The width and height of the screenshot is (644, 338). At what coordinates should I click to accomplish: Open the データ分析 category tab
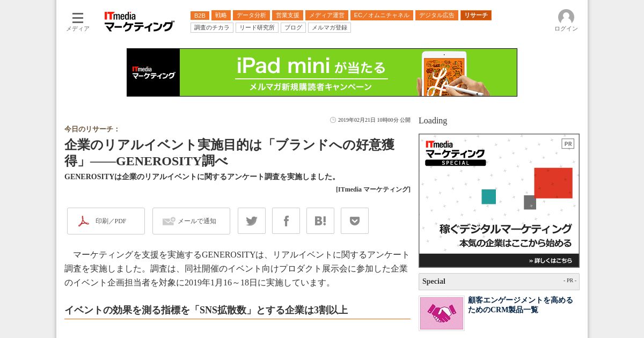(x=251, y=16)
